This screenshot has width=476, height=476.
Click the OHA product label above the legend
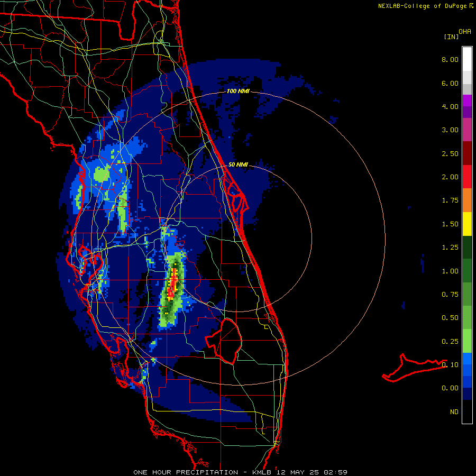click(x=465, y=32)
